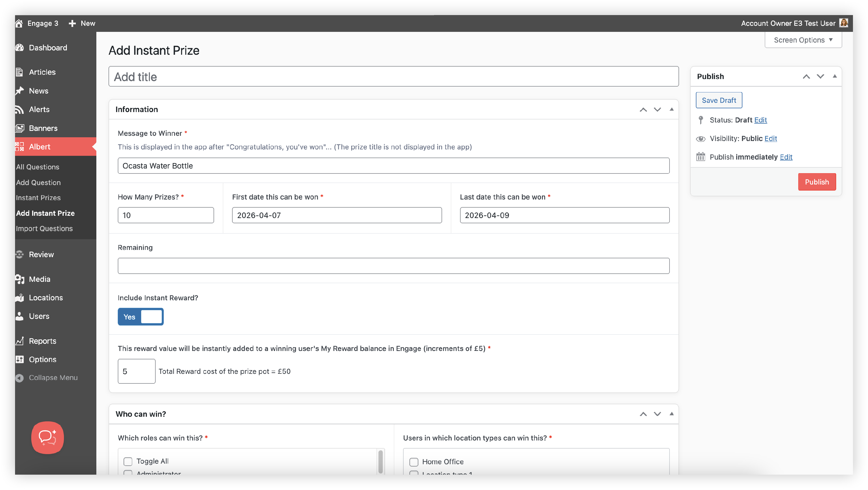
Task: Click Edit link next to Visibility: Public
Action: point(770,138)
